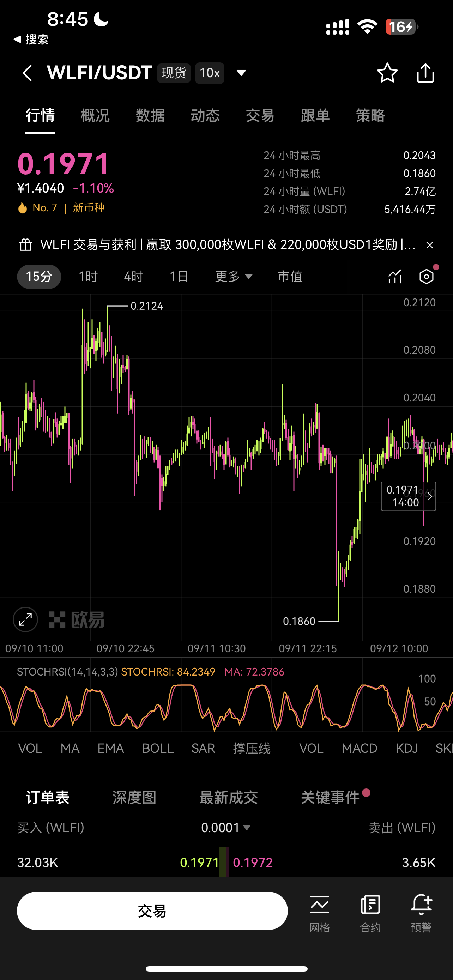This screenshot has height=980, width=453.
Task: Enable the MACD sub-indicator
Action: click(359, 749)
